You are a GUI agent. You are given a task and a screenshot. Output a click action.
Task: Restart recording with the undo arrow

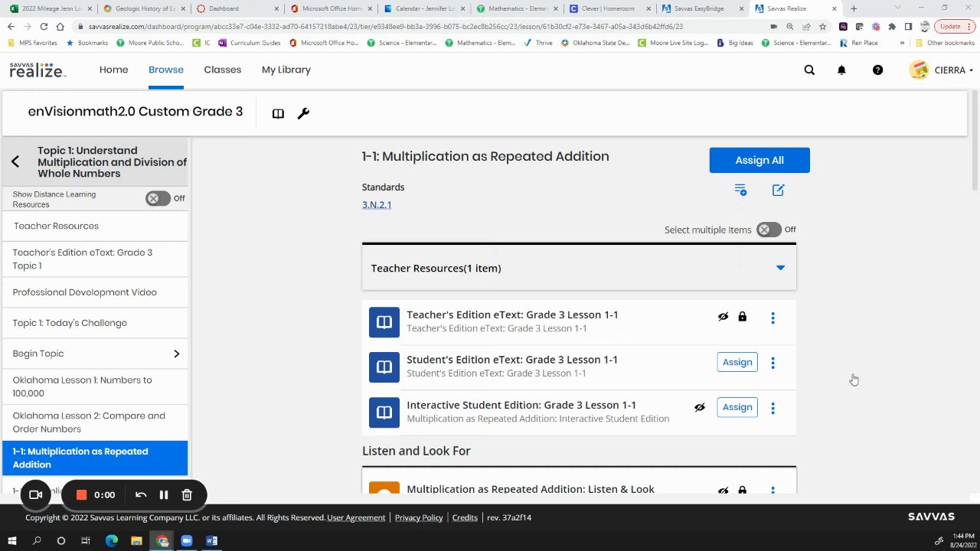141,495
